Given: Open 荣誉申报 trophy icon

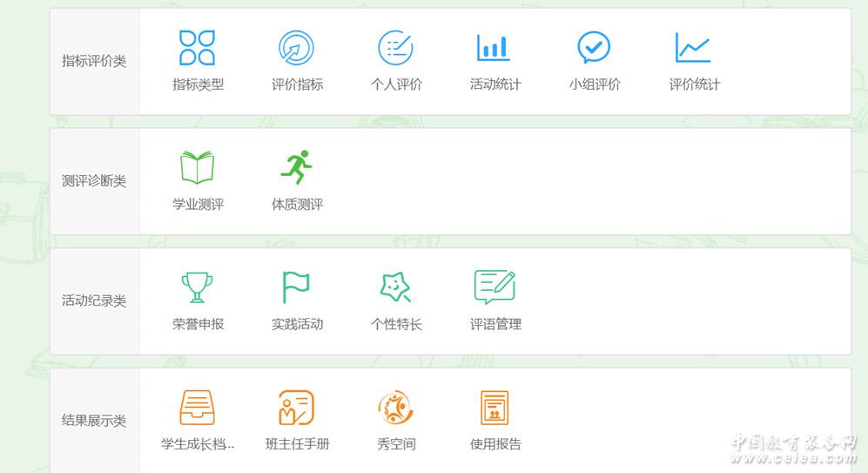Looking at the screenshot, I should [198, 287].
